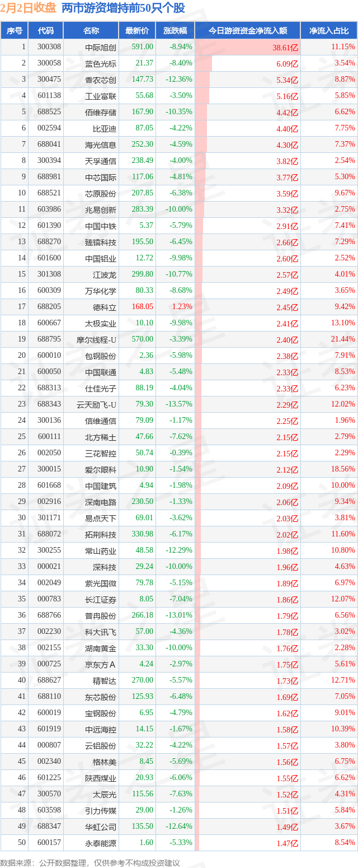Select the price 4.94 for 中国建筑

(x=145, y=486)
